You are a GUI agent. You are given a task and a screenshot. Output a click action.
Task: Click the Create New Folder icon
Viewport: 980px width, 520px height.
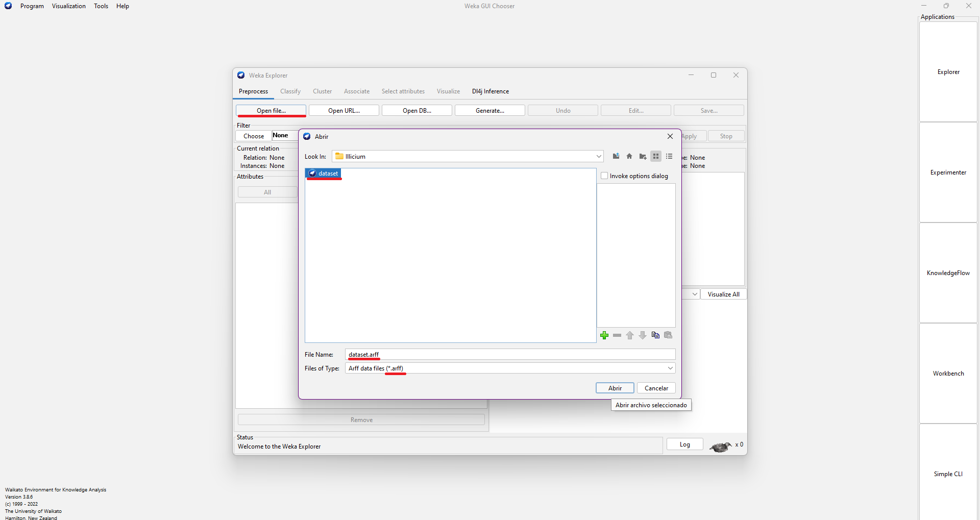pyautogui.click(x=643, y=156)
